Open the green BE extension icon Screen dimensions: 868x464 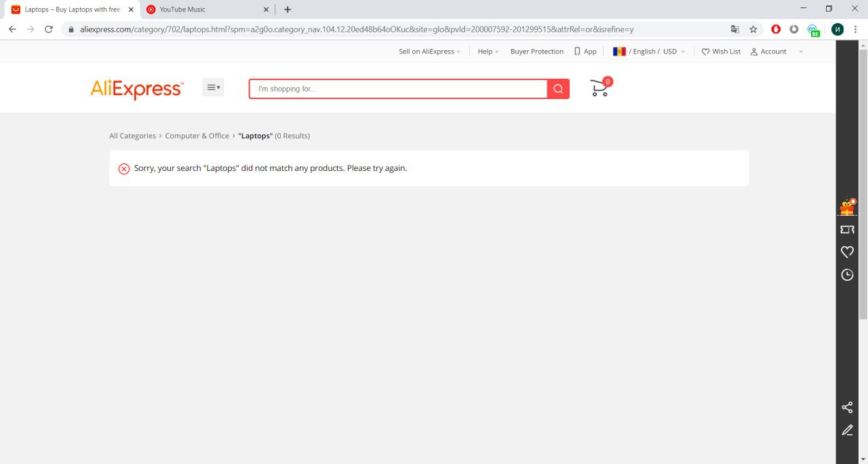coord(813,30)
